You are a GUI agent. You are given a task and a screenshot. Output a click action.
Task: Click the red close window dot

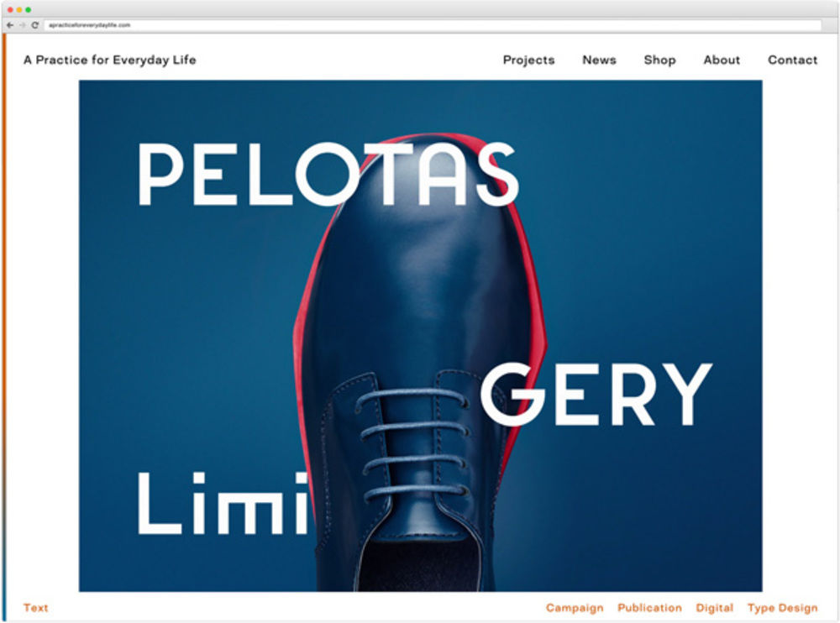click(x=10, y=9)
